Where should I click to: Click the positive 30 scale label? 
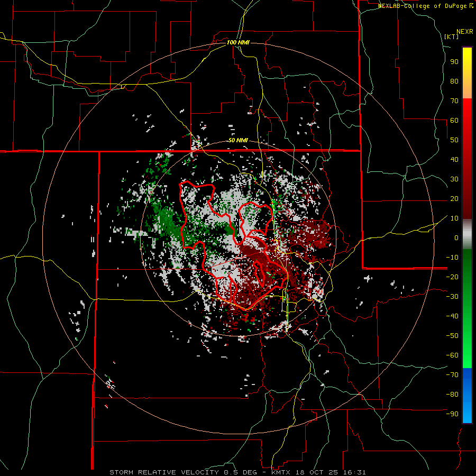click(454, 179)
